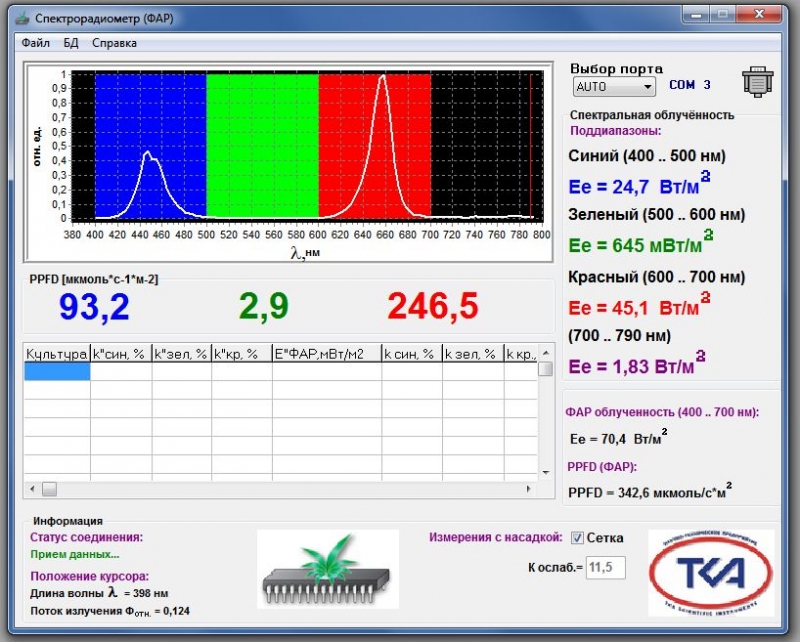This screenshot has height=642, width=800.
Task: Click the Ee = 24,7 Вт/м² blue value
Action: point(639,184)
